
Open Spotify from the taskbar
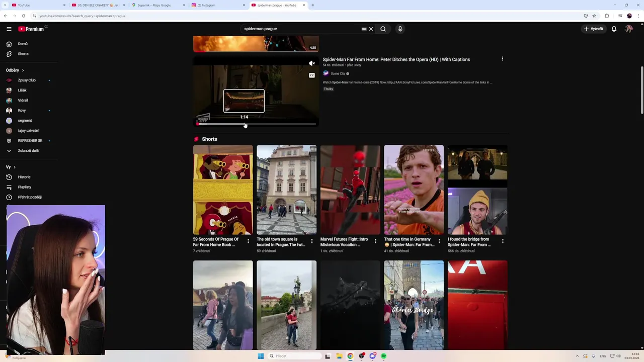coord(383,356)
